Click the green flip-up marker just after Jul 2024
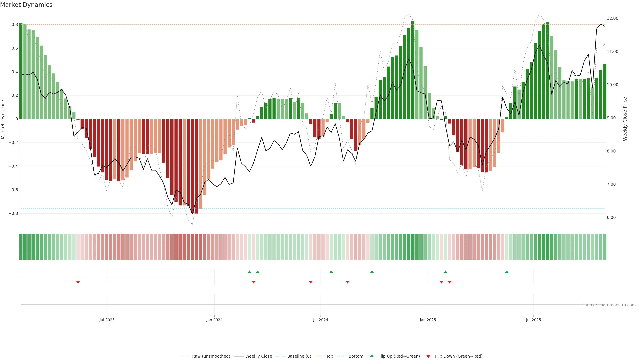 [331, 272]
